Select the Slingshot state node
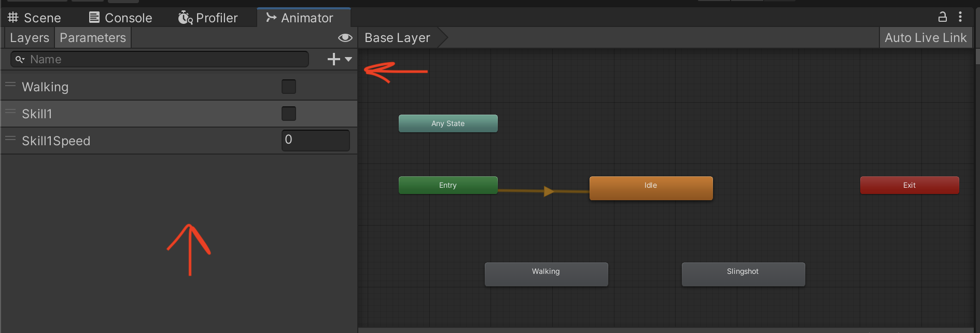Viewport: 980px width, 333px height. click(x=743, y=273)
